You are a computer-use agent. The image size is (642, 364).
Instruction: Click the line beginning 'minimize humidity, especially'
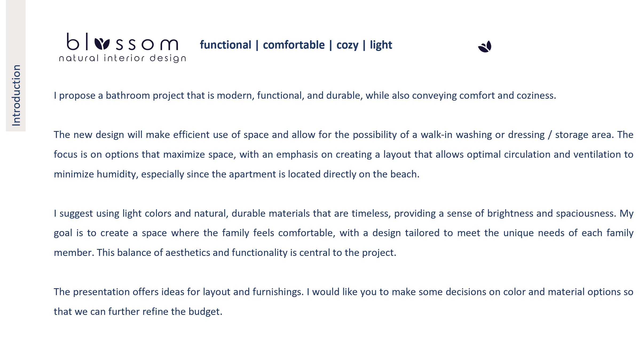coord(237,174)
